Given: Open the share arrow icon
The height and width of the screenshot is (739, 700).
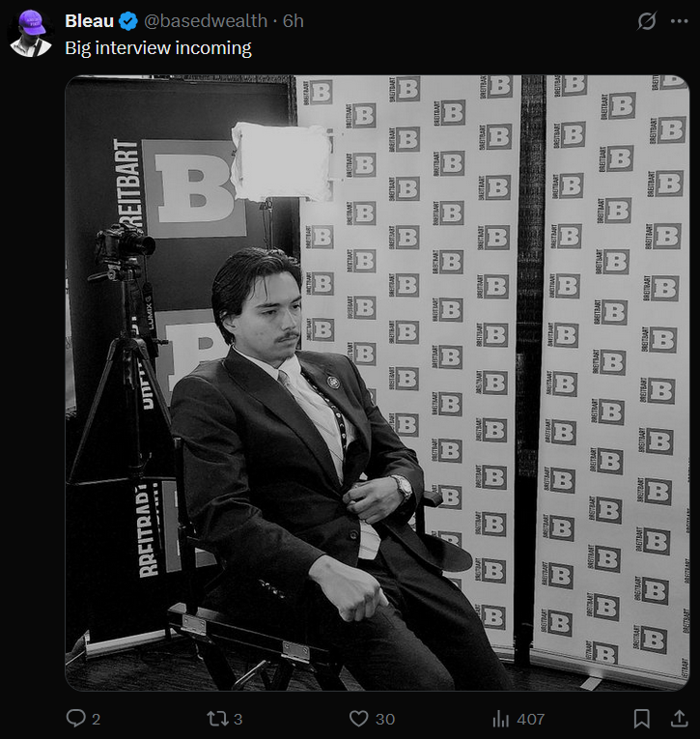Looking at the screenshot, I should [x=679, y=719].
